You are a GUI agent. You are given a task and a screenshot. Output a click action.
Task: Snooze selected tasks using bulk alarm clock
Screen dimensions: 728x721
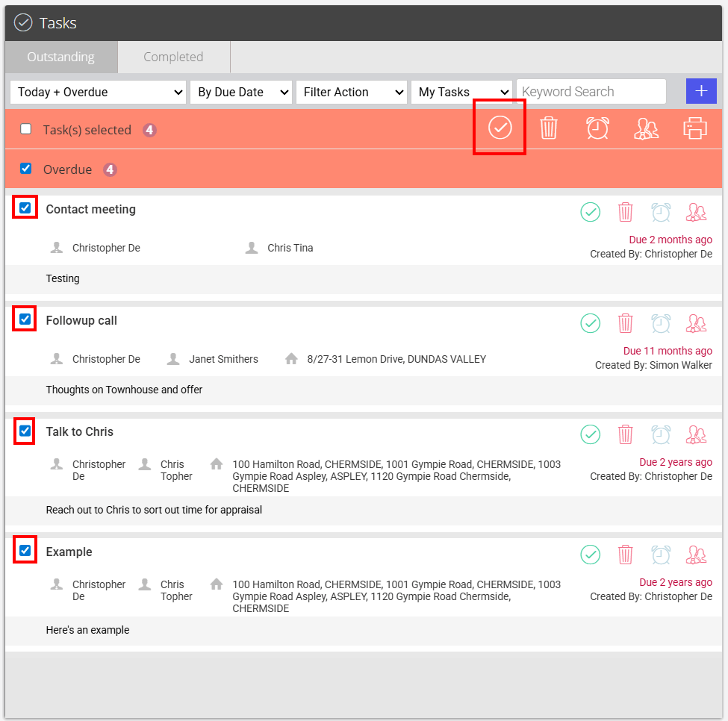coord(597,128)
